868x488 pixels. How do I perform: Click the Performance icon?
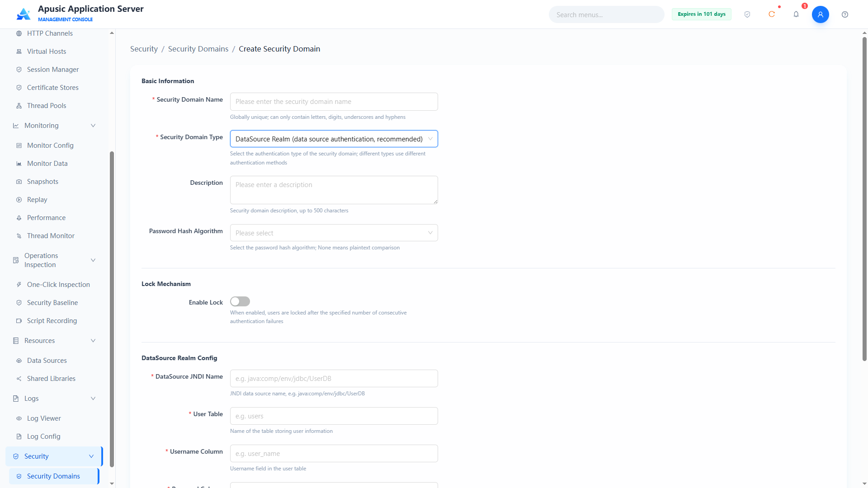[19, 218]
